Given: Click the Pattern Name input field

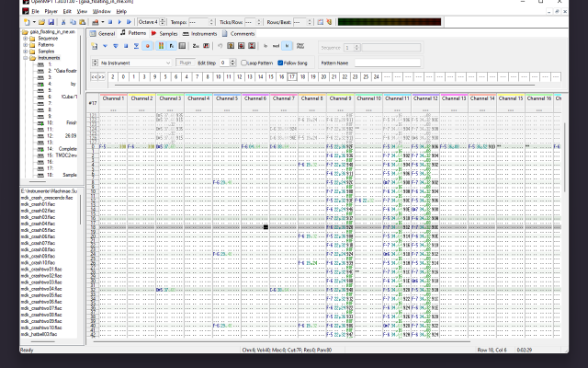Looking at the screenshot, I should tap(388, 63).
